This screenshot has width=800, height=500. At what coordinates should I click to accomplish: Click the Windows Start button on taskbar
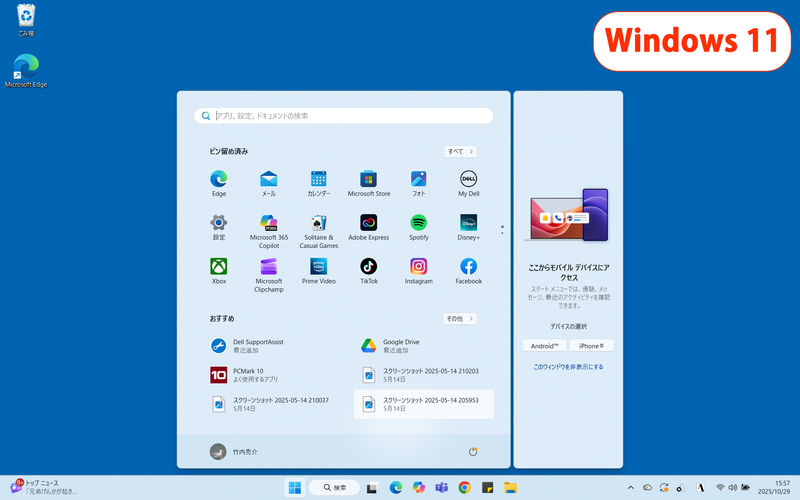pyautogui.click(x=294, y=488)
